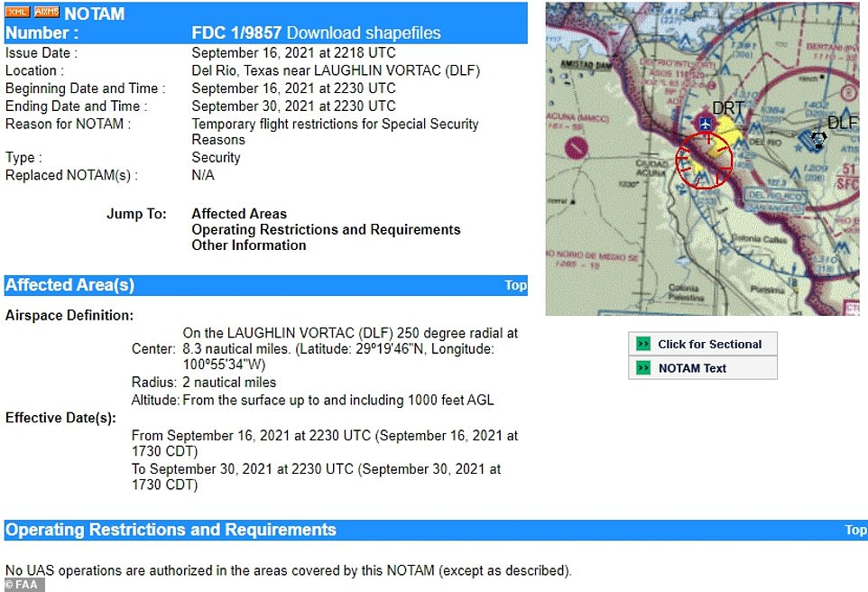868x592 pixels.
Task: Click the Download shapefiles link
Action: point(364,32)
